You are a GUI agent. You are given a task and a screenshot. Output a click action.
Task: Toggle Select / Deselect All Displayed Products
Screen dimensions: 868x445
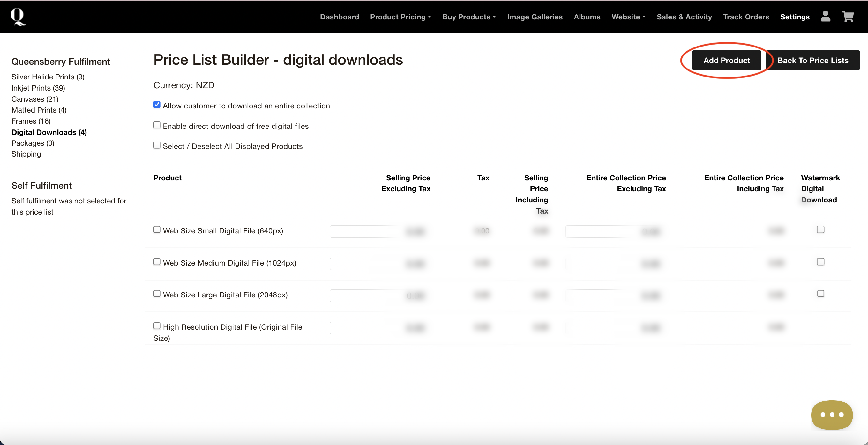(x=157, y=145)
